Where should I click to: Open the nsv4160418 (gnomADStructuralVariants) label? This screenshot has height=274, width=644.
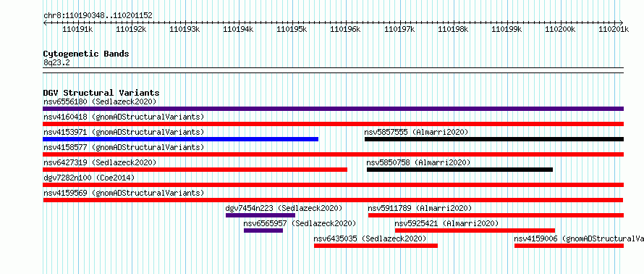[124, 117]
